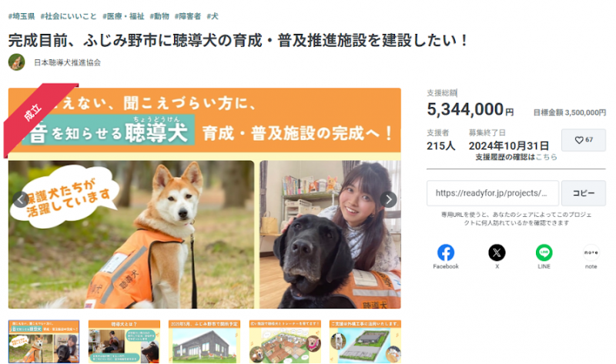This screenshot has width=616, height=364.
Task: Select the 聴導犬とは？ thumbnail
Action: point(124,341)
